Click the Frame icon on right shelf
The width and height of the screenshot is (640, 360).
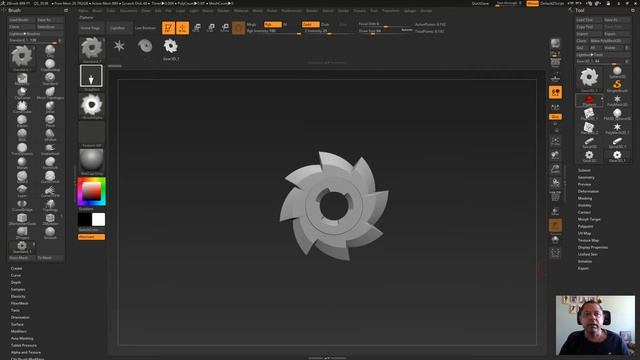[x=556, y=142]
